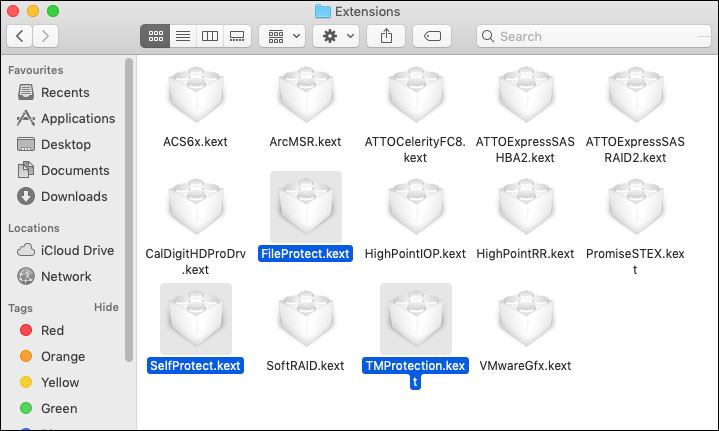Open Documents in sidebar
The width and height of the screenshot is (719, 431).
click(65, 171)
